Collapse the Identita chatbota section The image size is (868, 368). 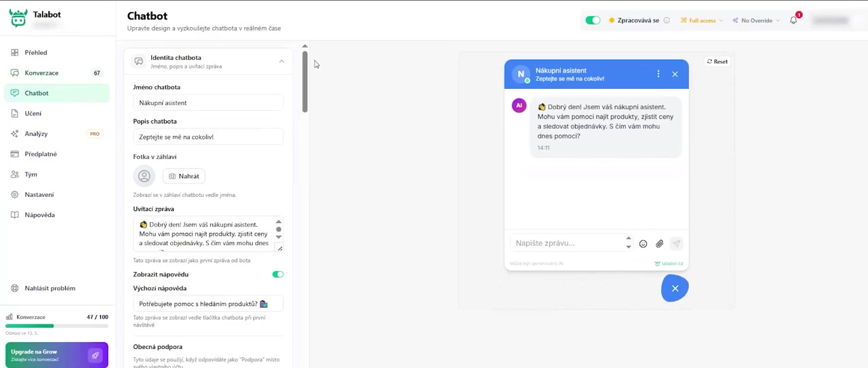coord(281,61)
